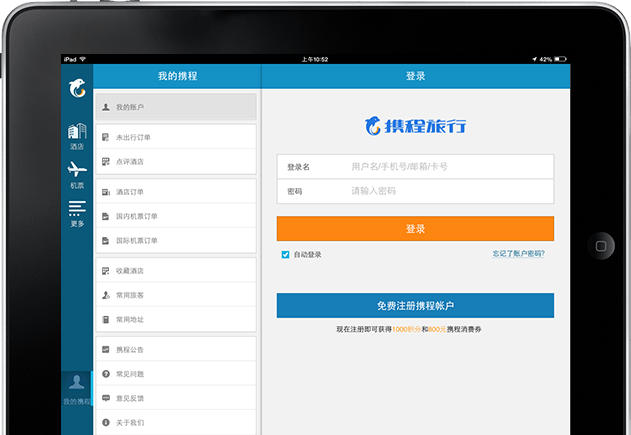Click the icon beside 携程公告
This screenshot has height=435, width=631.
[x=106, y=349]
